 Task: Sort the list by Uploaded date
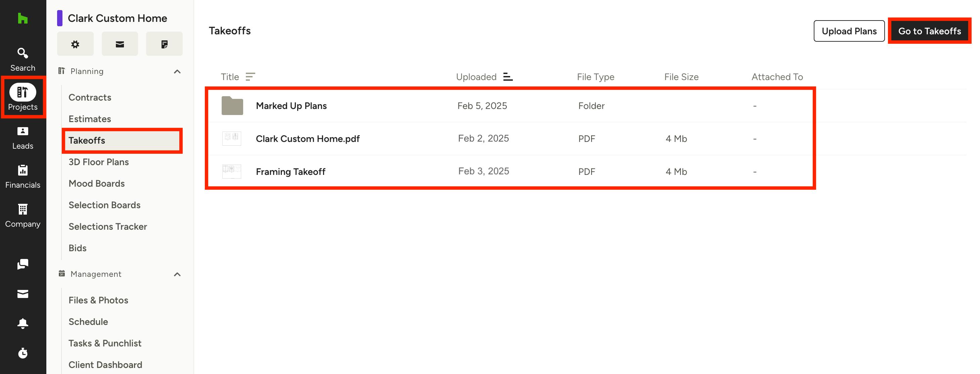pyautogui.click(x=507, y=77)
